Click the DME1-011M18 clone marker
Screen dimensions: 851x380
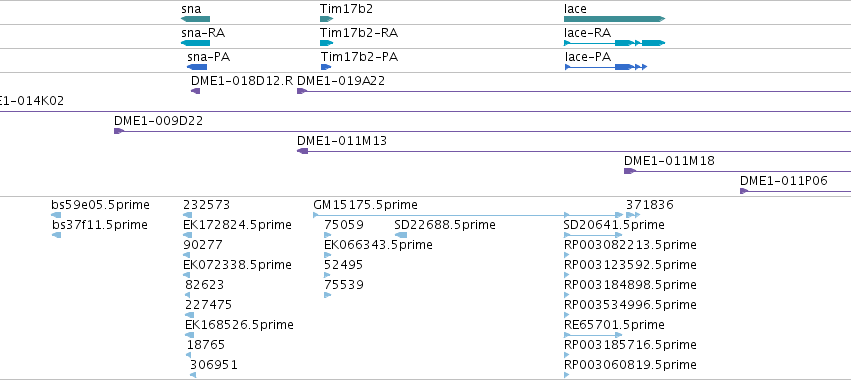[630, 171]
